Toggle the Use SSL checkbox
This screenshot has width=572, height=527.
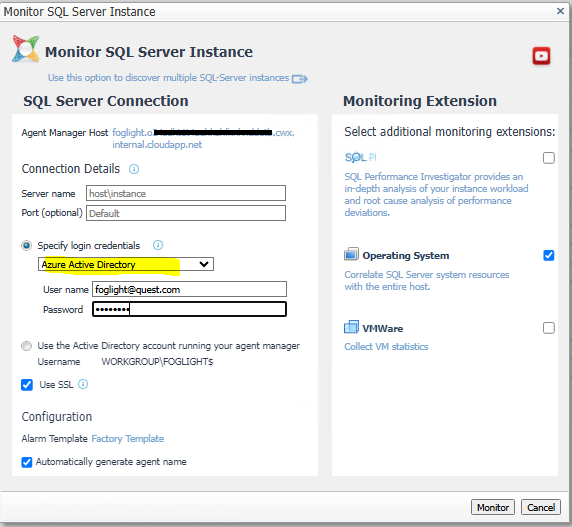click(27, 385)
